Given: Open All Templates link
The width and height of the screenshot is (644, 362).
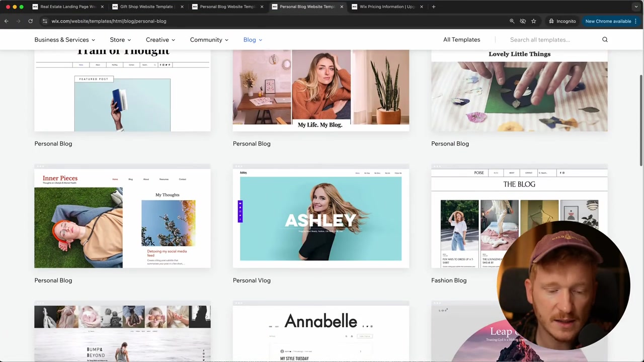Looking at the screenshot, I should (x=461, y=40).
